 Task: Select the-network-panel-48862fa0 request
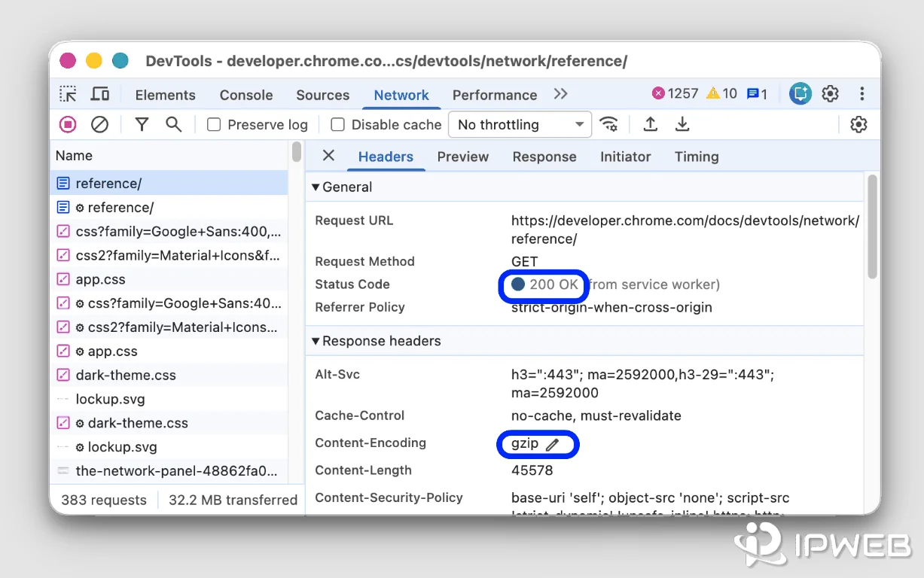point(169,471)
